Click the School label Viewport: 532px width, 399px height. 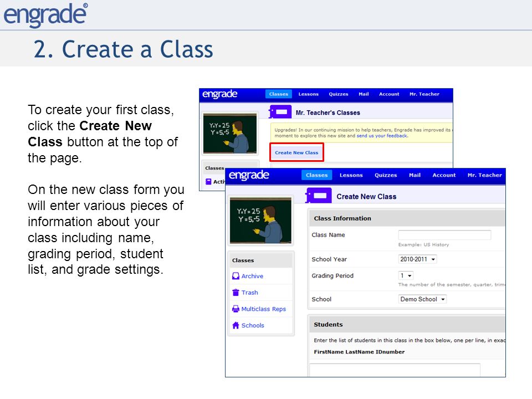321,299
